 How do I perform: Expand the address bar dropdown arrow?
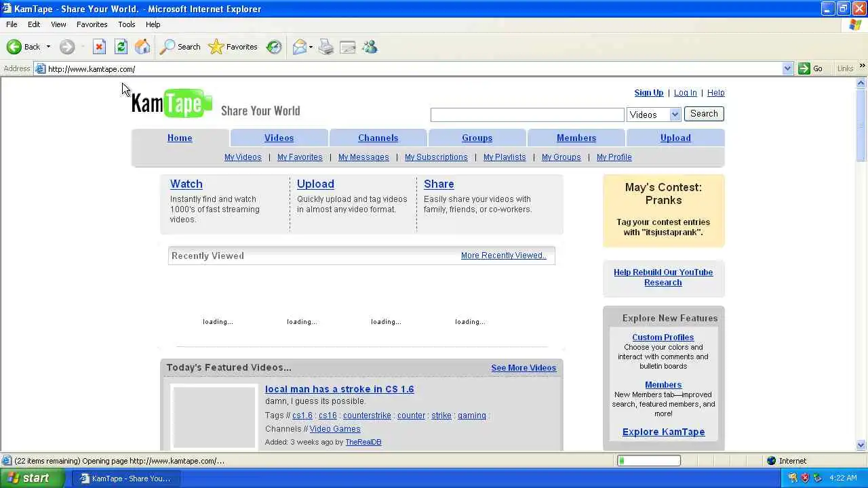click(787, 68)
